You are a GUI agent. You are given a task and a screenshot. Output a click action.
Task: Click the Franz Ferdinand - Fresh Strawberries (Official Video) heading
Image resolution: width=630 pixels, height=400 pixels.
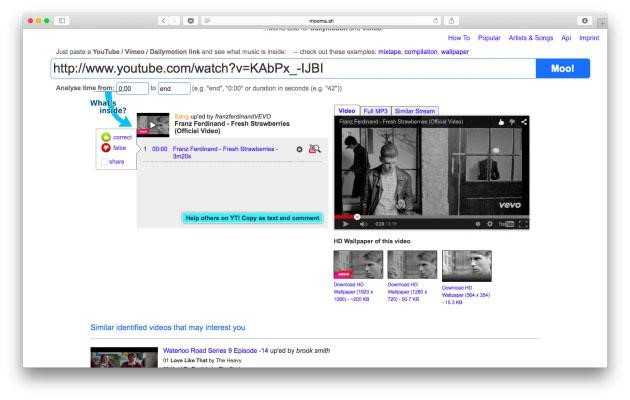(232, 127)
